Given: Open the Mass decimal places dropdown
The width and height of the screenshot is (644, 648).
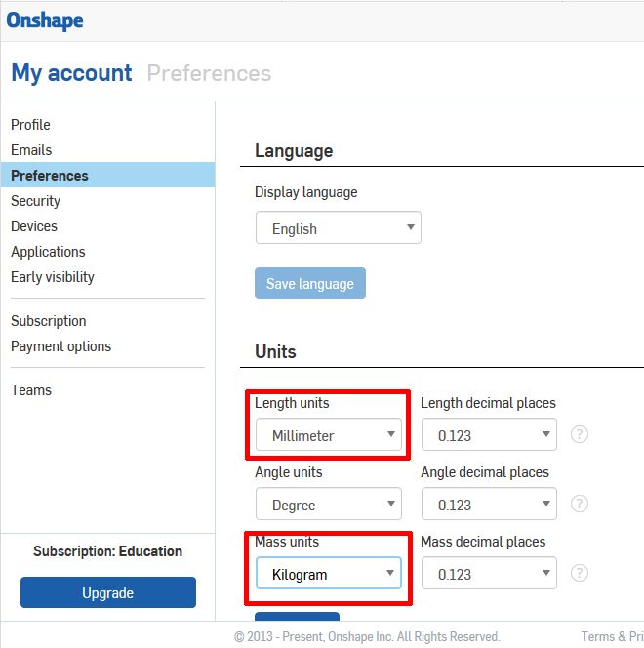Looking at the screenshot, I should coord(489,573).
